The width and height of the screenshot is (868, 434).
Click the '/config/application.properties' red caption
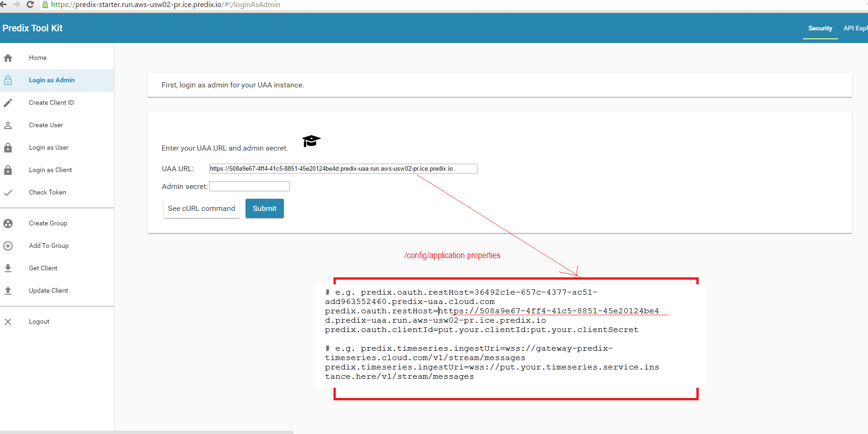(x=452, y=255)
